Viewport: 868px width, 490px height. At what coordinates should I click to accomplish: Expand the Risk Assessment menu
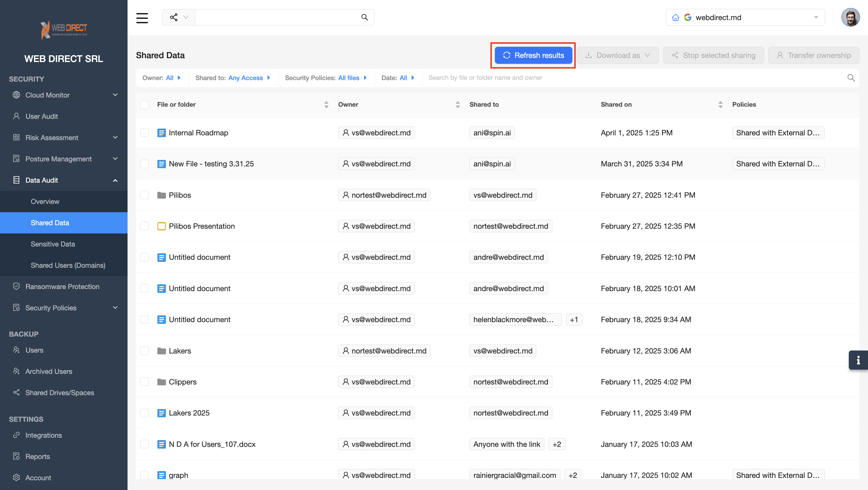tap(64, 138)
